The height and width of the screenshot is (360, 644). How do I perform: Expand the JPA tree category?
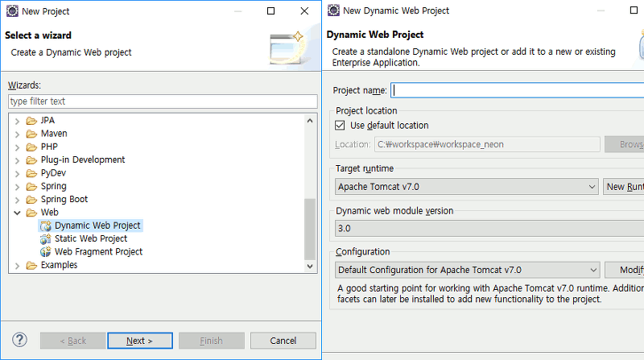pyautogui.click(x=19, y=121)
